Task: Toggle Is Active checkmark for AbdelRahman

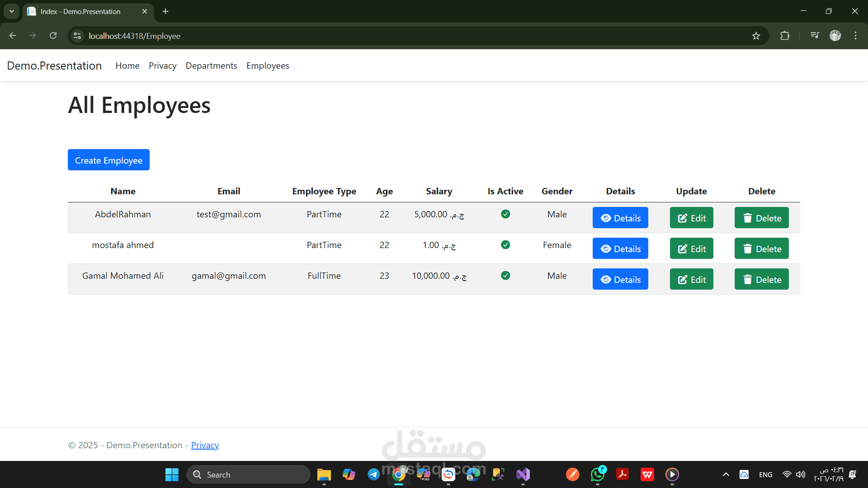Action: [x=505, y=214]
